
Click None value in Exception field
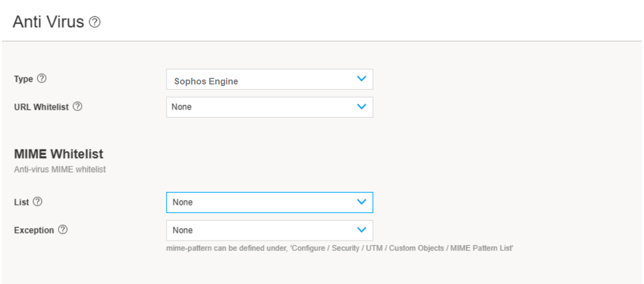pyautogui.click(x=182, y=230)
